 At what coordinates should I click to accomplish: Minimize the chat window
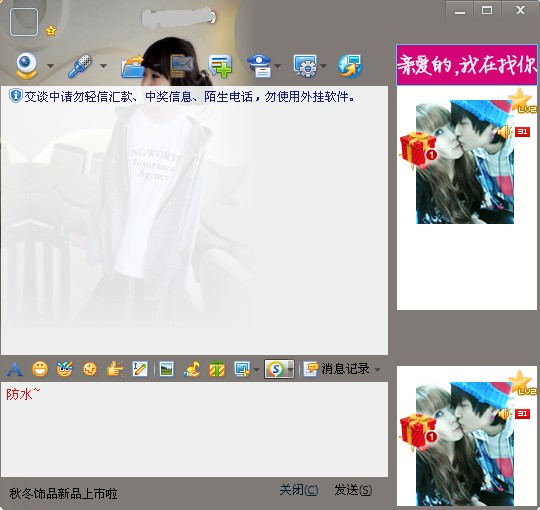[x=460, y=10]
